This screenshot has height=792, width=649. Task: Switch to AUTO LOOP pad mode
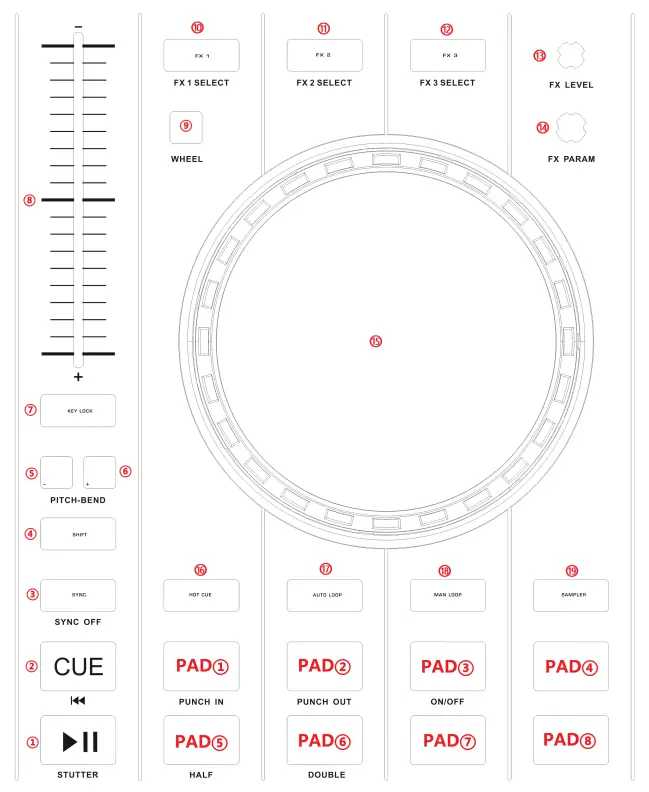(324, 594)
